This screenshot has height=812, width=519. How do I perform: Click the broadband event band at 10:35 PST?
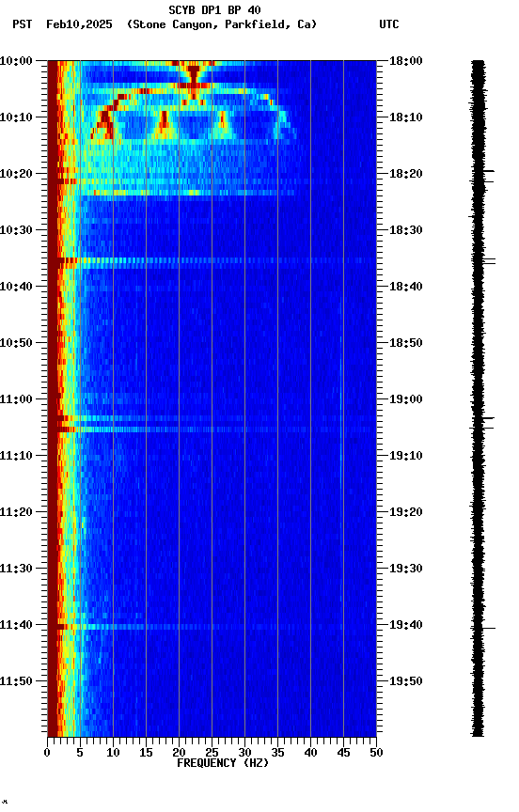click(x=212, y=261)
